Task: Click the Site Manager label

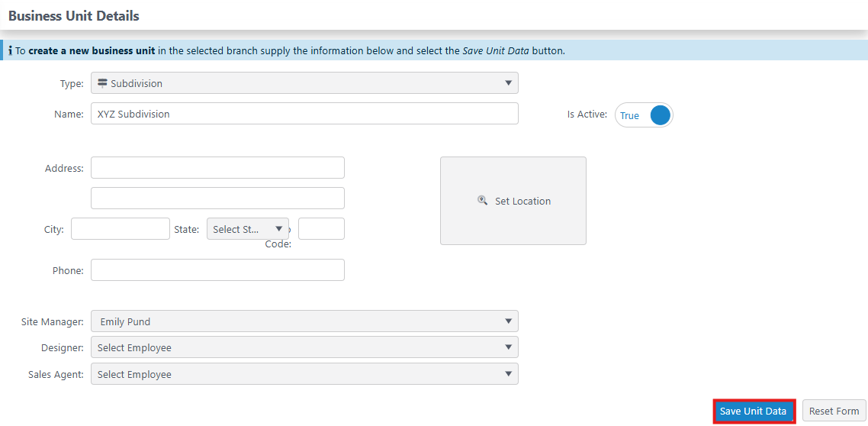Action: (52, 321)
